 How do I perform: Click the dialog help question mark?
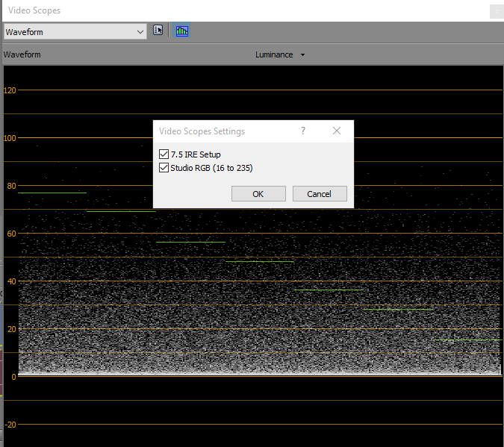pyautogui.click(x=303, y=131)
